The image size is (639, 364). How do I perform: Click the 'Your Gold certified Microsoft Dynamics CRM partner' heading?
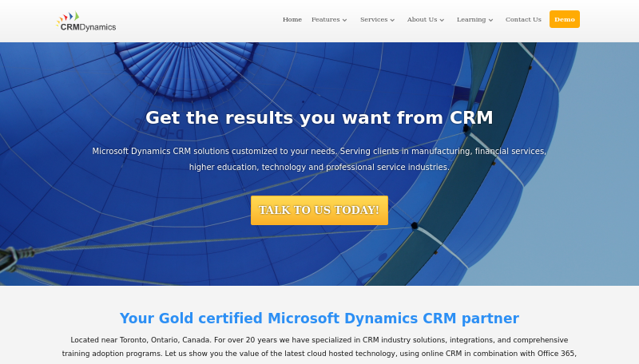pyautogui.click(x=319, y=318)
